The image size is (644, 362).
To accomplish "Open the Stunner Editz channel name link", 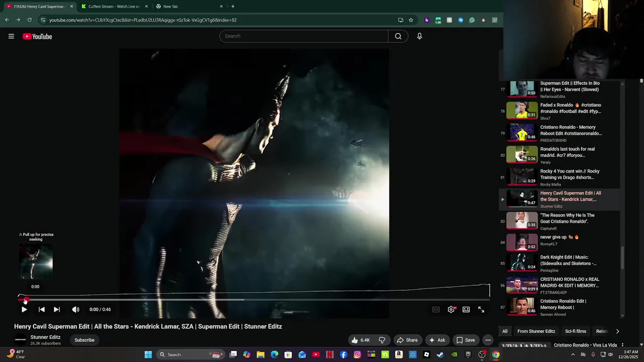I will point(45,337).
